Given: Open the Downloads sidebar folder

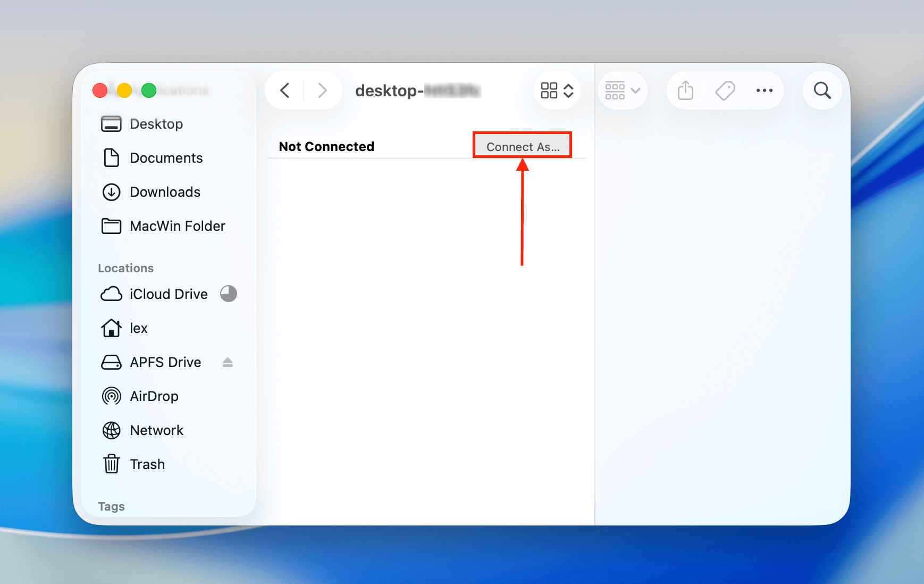Looking at the screenshot, I should click(165, 192).
